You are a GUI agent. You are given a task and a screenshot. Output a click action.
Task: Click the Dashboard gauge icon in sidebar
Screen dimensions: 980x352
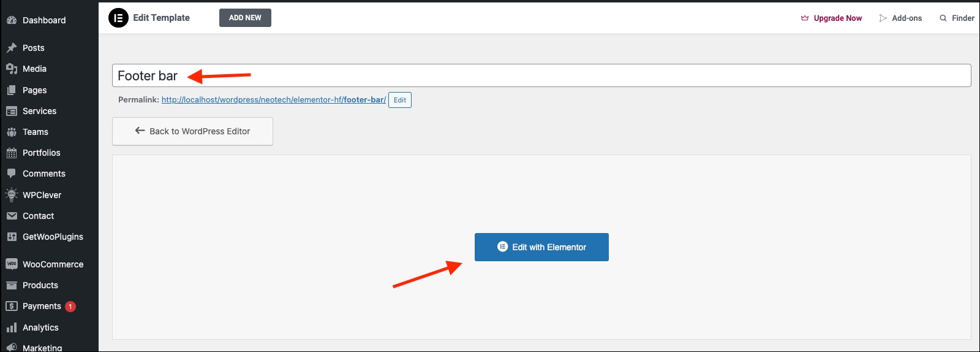tap(12, 20)
